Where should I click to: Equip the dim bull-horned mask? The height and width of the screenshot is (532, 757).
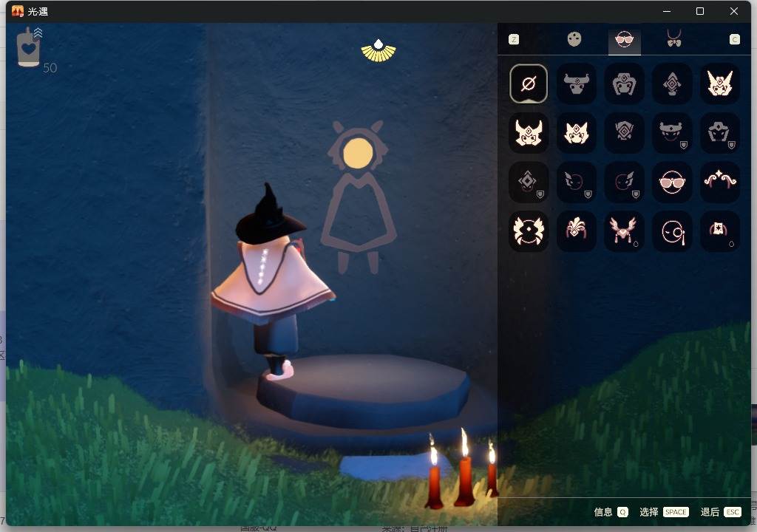[577, 83]
